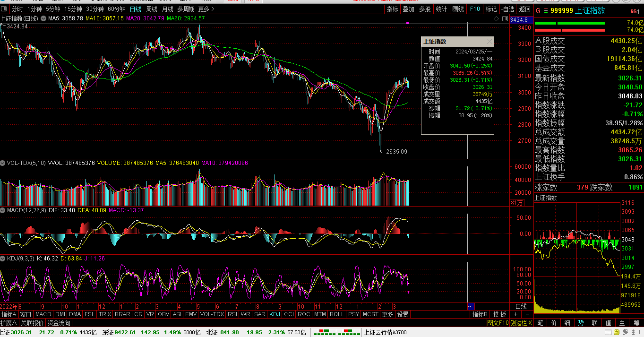Image resolution: width=644 pixels, height=337 pixels.
Task: Close the 上证指数 data tooltip popup
Action: click(x=489, y=42)
